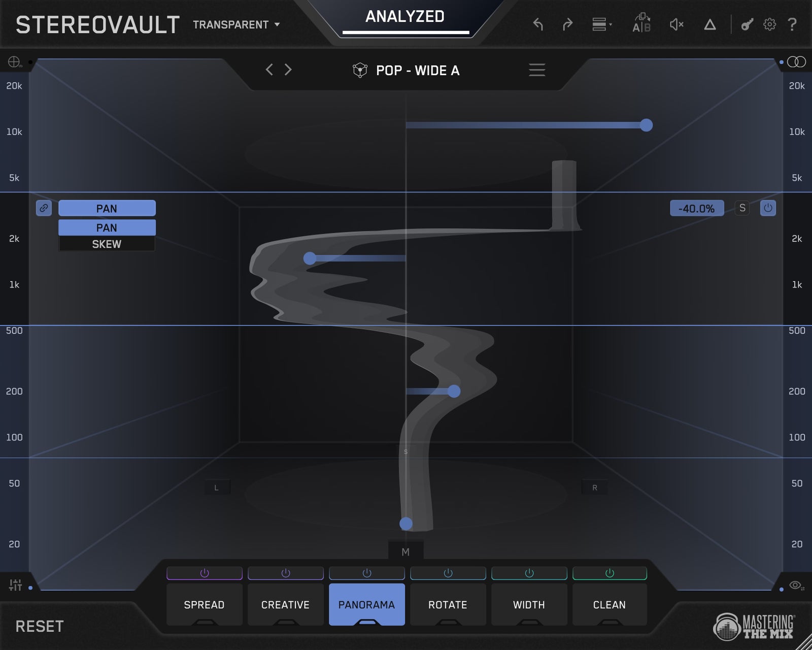Click the L channel label
Image resolution: width=812 pixels, height=650 pixels.
coord(217,487)
